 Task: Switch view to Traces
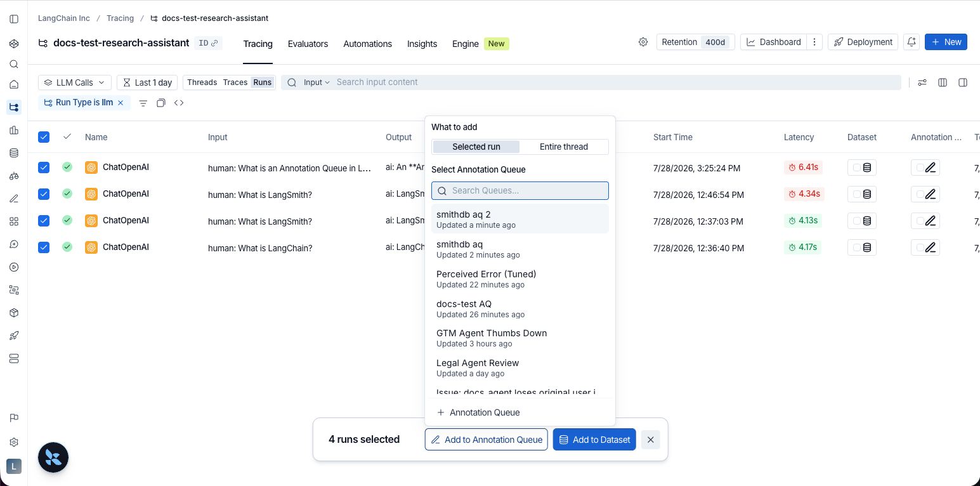click(x=235, y=82)
